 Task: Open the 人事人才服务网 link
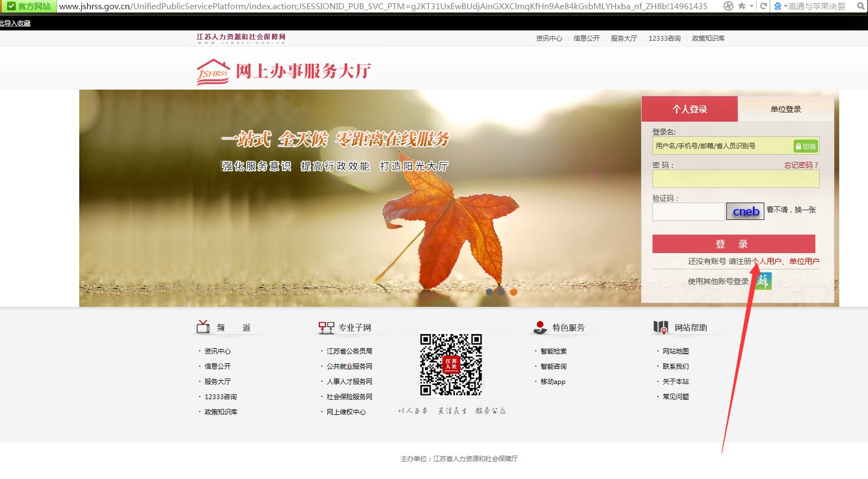tap(349, 382)
